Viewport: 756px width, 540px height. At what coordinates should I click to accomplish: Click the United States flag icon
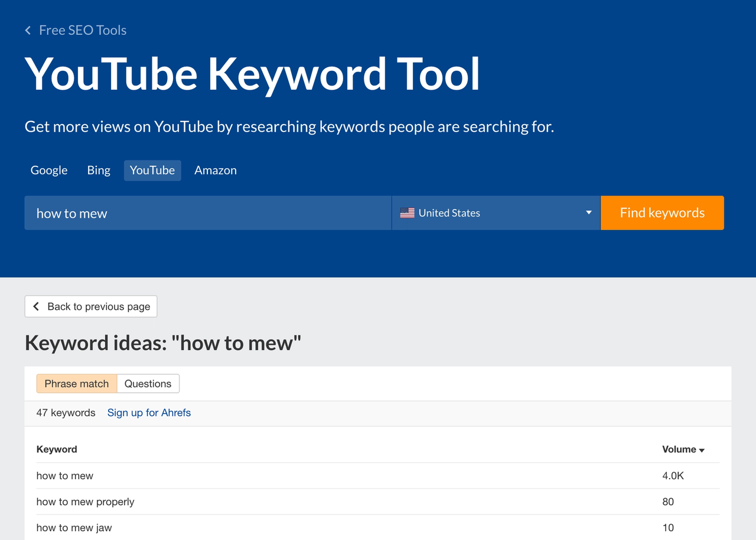[x=407, y=213]
